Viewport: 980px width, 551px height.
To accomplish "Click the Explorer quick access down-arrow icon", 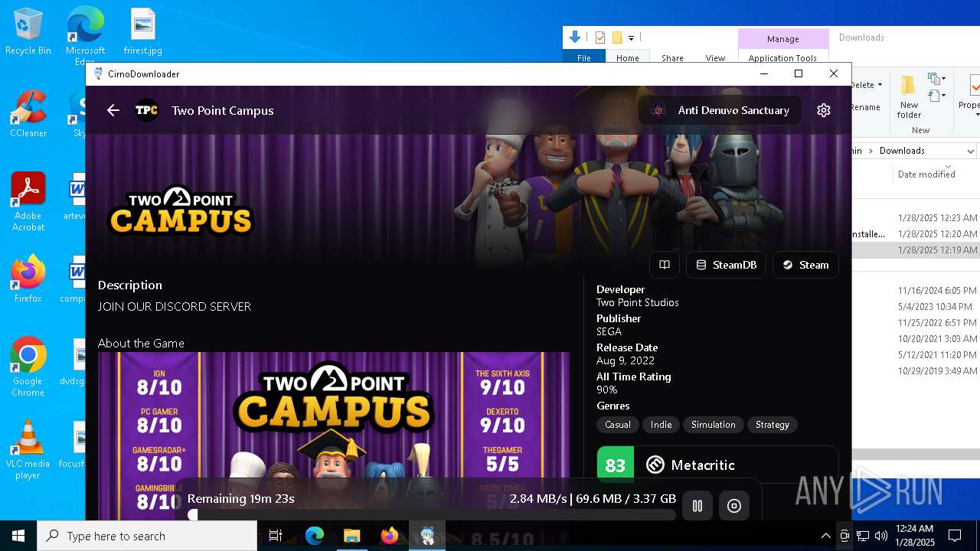I will [x=575, y=37].
